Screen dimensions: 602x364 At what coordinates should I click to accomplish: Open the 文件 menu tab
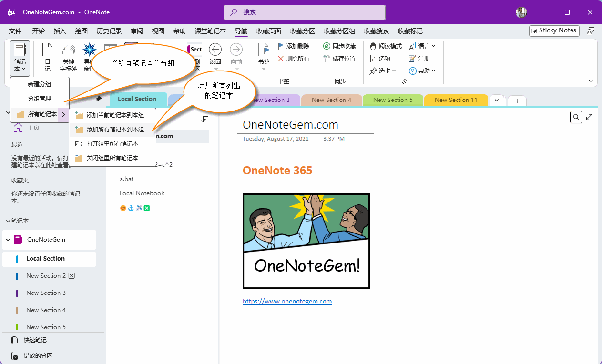tap(15, 31)
